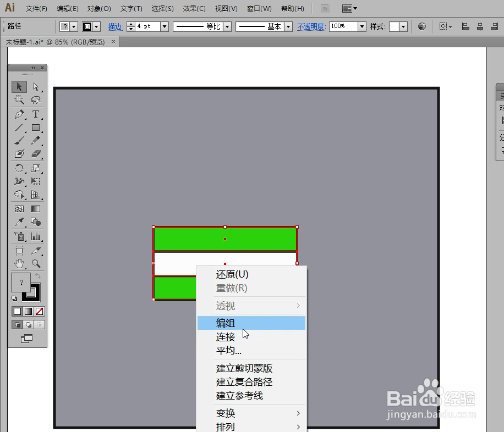This screenshot has height=432, width=504.
Task: Select the Type tool
Action: coord(35,114)
